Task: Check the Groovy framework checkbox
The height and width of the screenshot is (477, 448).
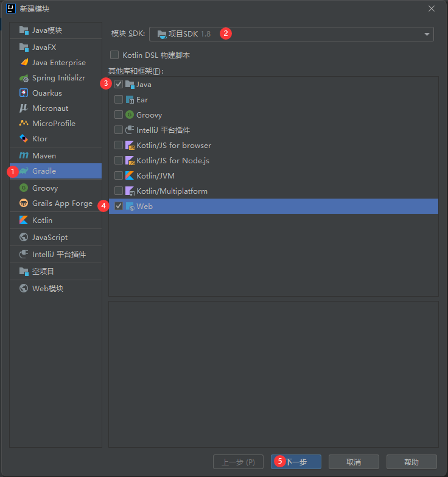Action: [x=119, y=115]
